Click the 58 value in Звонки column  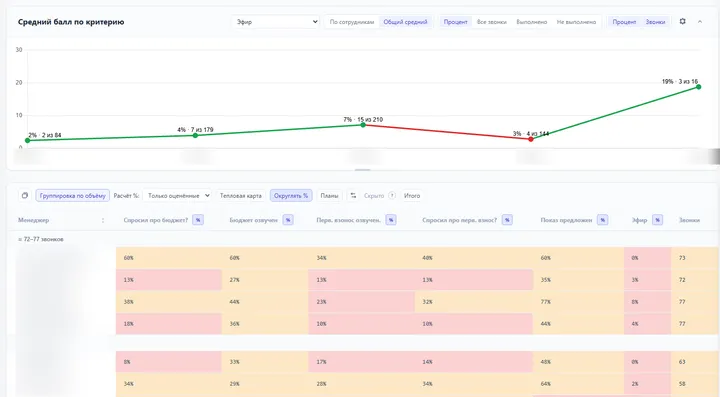tap(682, 384)
